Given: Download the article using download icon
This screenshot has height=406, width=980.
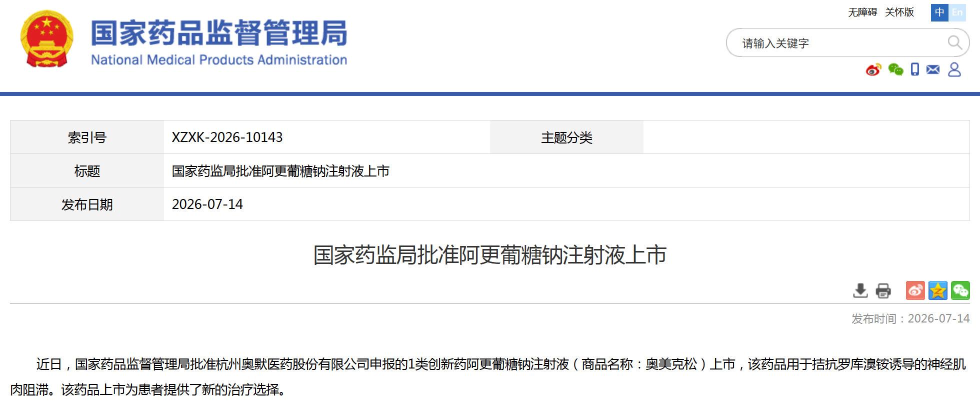Looking at the screenshot, I should (860, 290).
